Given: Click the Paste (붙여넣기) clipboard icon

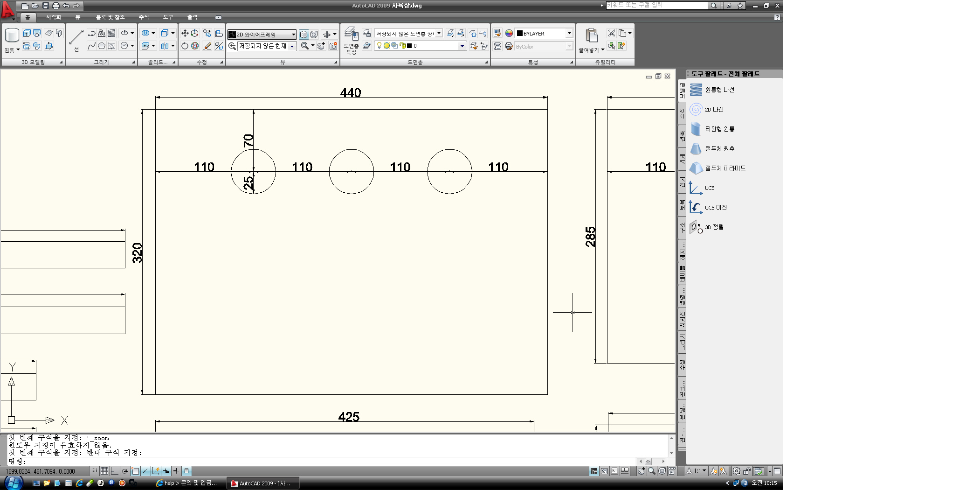Looking at the screenshot, I should tap(591, 35).
